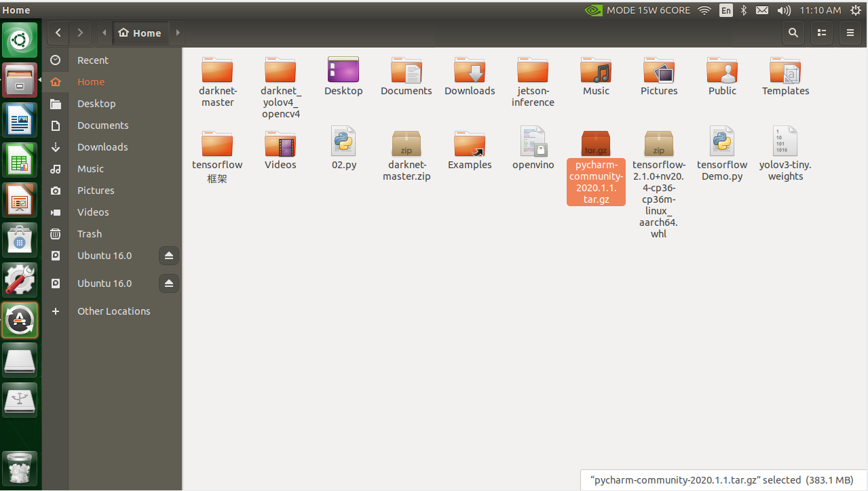The height and width of the screenshot is (491, 868).
Task: Click the search button in the toolbar
Action: 793,32
